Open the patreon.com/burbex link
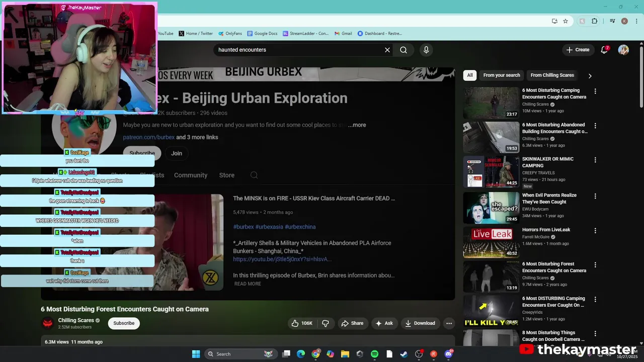 pos(149,137)
